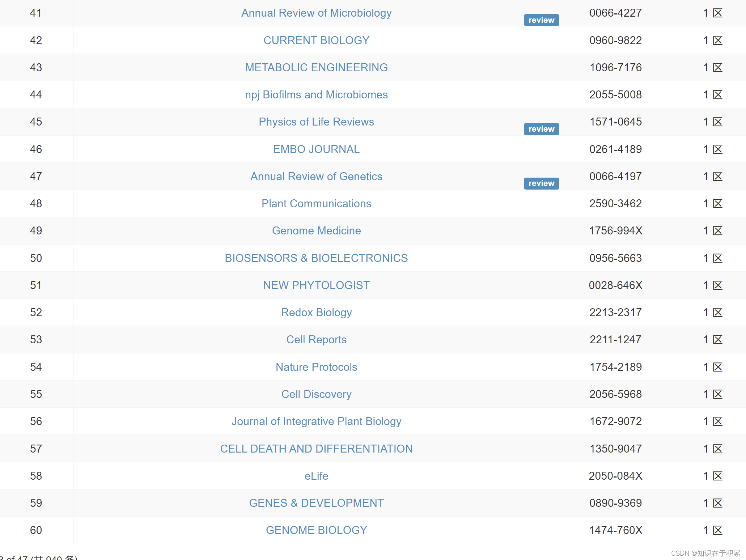This screenshot has height=560, width=746.
Task: Open CELL DEATH AND DIFFERENTIATION link
Action: (316, 449)
